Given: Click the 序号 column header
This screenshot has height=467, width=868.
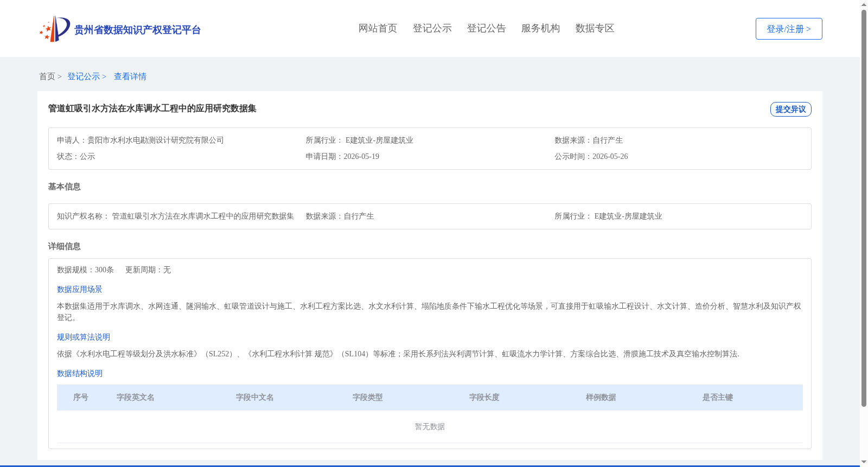Looking at the screenshot, I should pyautogui.click(x=81, y=398).
